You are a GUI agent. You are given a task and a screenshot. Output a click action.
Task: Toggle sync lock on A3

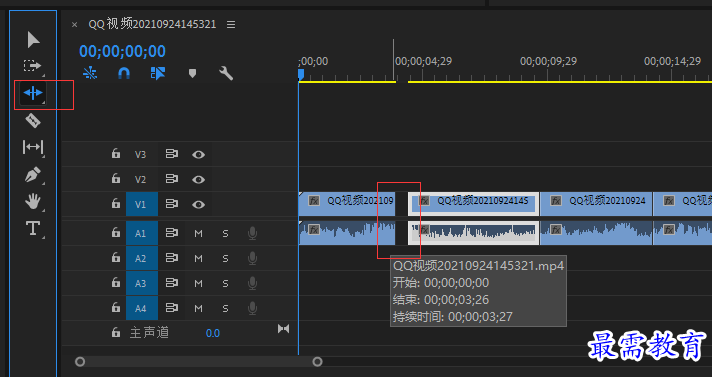pyautogui.click(x=171, y=283)
